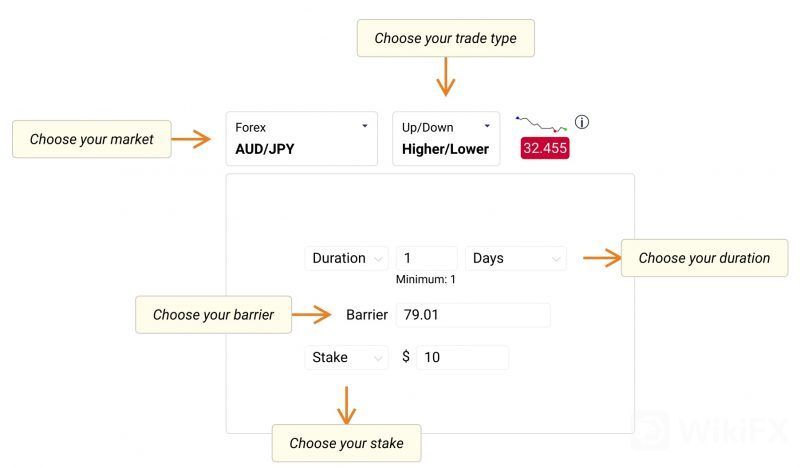800x468 pixels.
Task: Click the info icon beside the sparkline
Action: click(582, 123)
